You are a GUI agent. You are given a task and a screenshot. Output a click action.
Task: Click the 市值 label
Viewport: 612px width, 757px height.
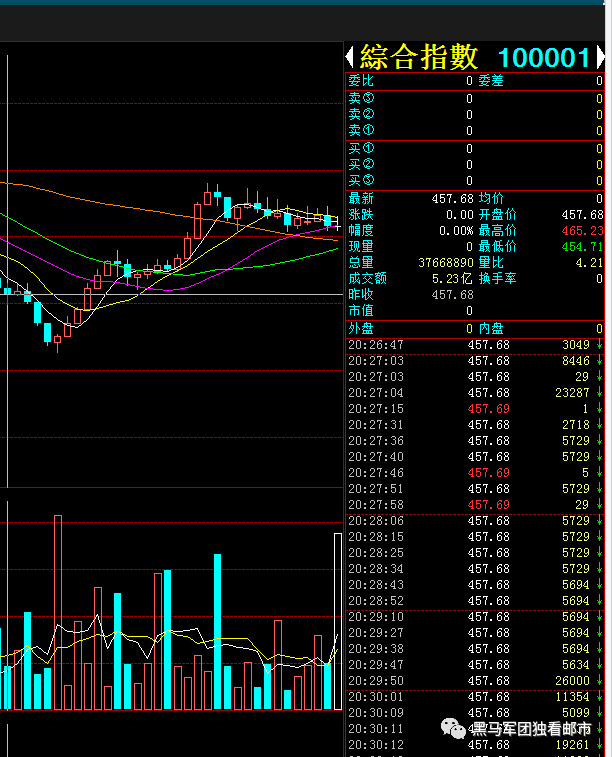coord(361,310)
